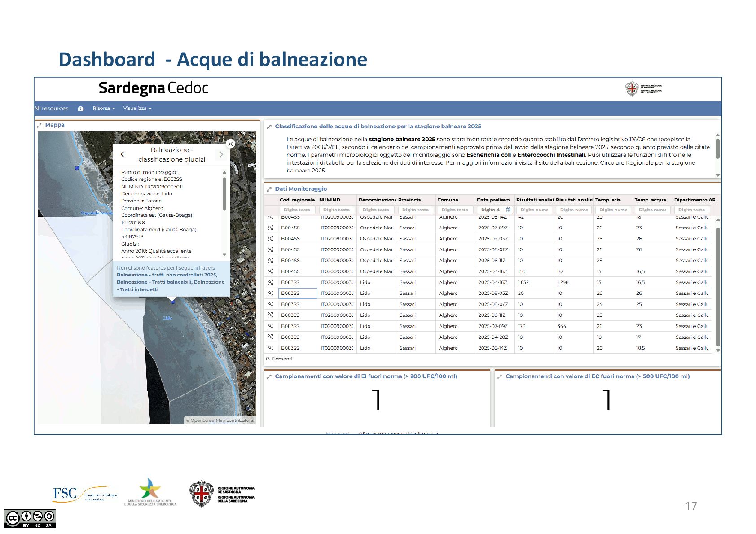The width and height of the screenshot is (756, 534).
Task: Click Cod. regionale filter text field
Action: 297,210
